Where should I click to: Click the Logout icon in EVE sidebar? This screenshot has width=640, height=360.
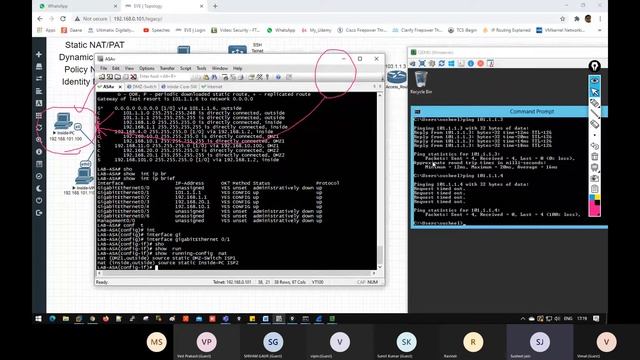[x=39, y=213]
